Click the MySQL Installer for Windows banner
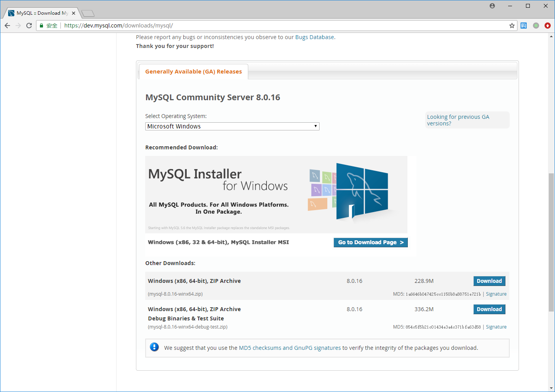 [x=276, y=195]
